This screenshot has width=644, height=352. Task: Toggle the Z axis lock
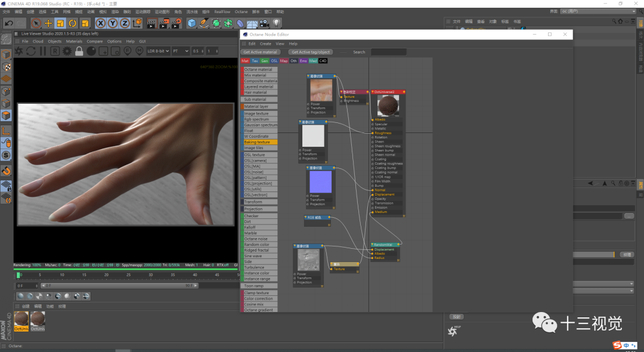125,23
